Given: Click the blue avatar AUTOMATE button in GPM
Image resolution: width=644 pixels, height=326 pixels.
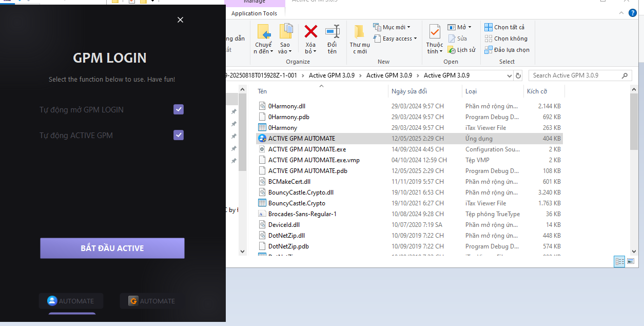Looking at the screenshot, I should [71, 301].
